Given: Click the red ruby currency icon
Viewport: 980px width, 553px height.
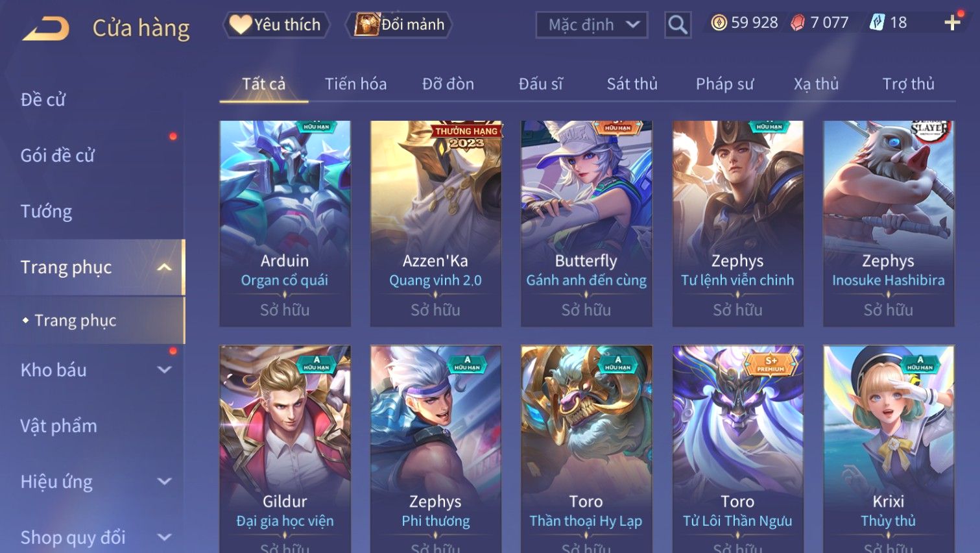Looking at the screenshot, I should click(797, 23).
